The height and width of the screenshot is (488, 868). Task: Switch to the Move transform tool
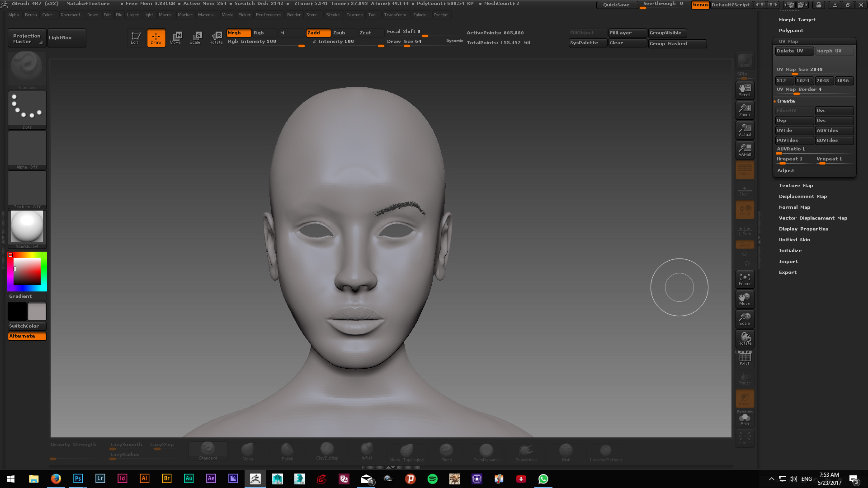pos(175,38)
